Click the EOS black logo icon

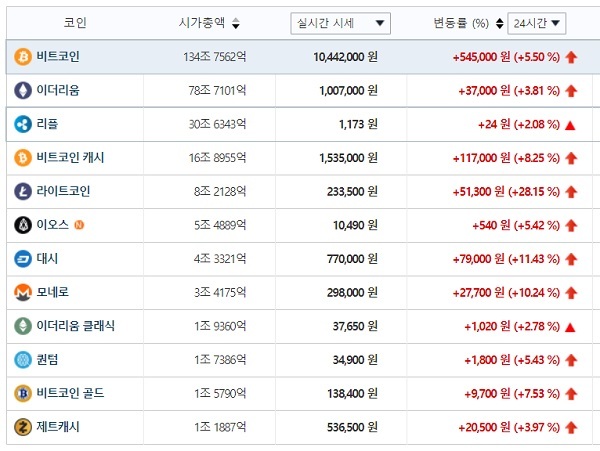pyautogui.click(x=23, y=225)
